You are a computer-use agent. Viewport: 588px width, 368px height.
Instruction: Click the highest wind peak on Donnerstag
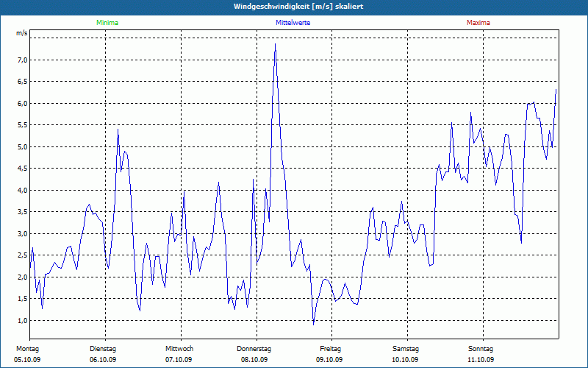[275, 44]
